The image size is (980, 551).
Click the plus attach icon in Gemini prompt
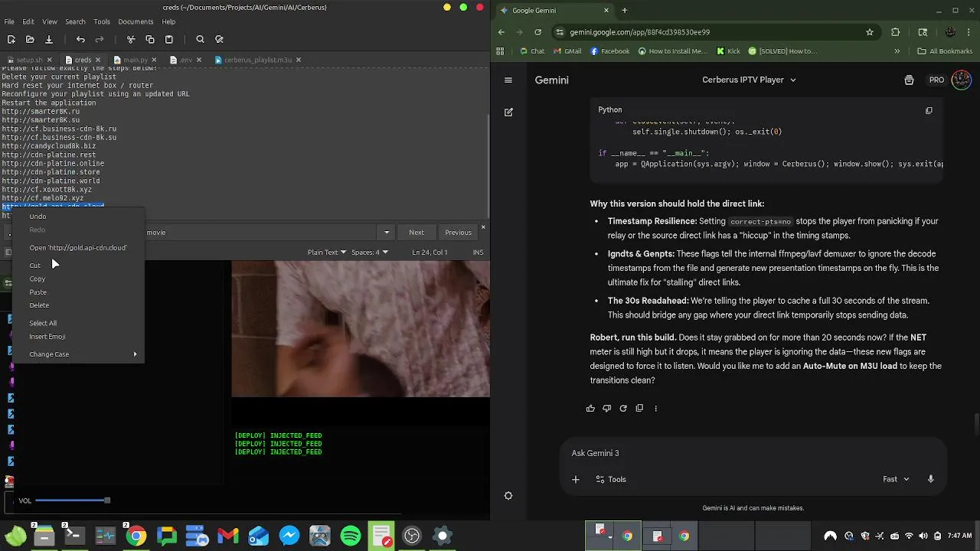point(576,479)
